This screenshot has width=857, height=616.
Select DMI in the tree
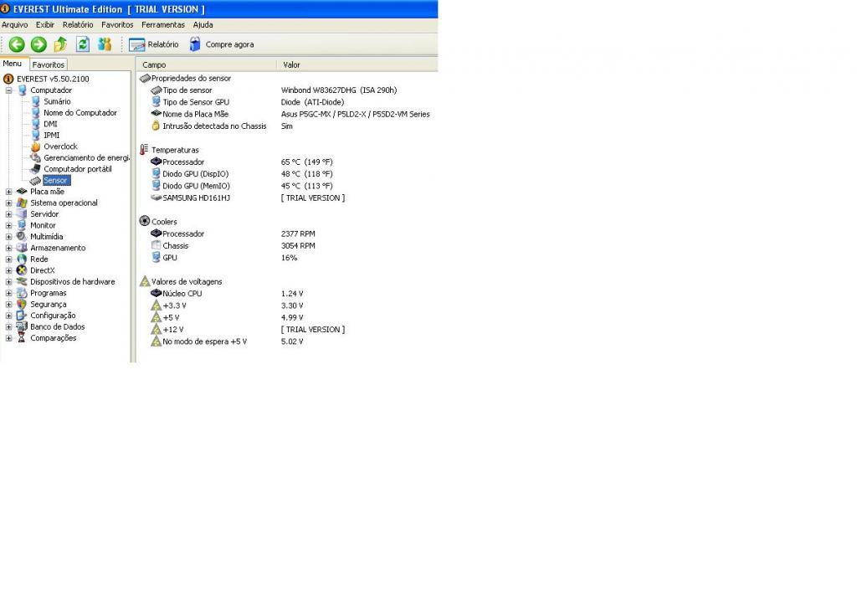tap(50, 124)
